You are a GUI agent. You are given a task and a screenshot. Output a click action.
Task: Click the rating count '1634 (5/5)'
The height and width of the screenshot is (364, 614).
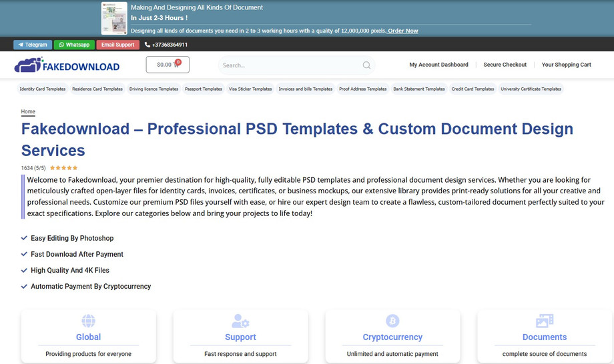pos(33,168)
